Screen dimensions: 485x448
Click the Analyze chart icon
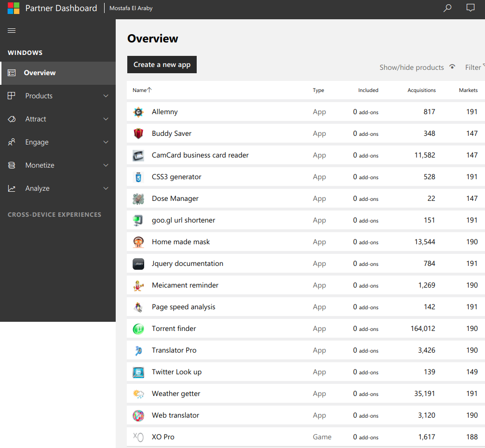click(x=12, y=188)
